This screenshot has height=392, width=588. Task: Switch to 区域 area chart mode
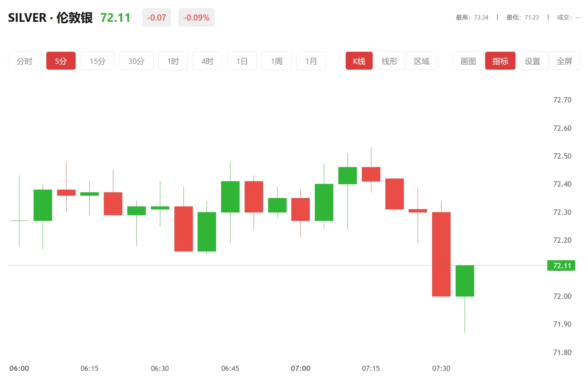[422, 61]
